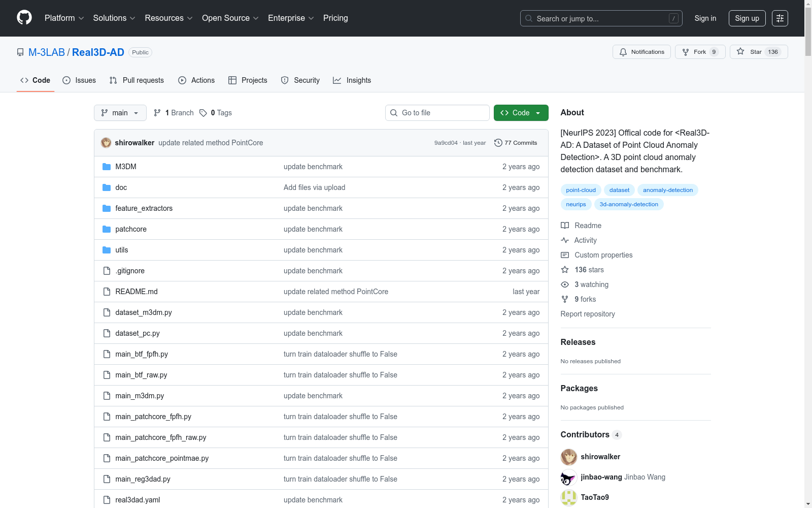Click the Pricing link in header
This screenshot has width=812, height=508.
click(335, 18)
